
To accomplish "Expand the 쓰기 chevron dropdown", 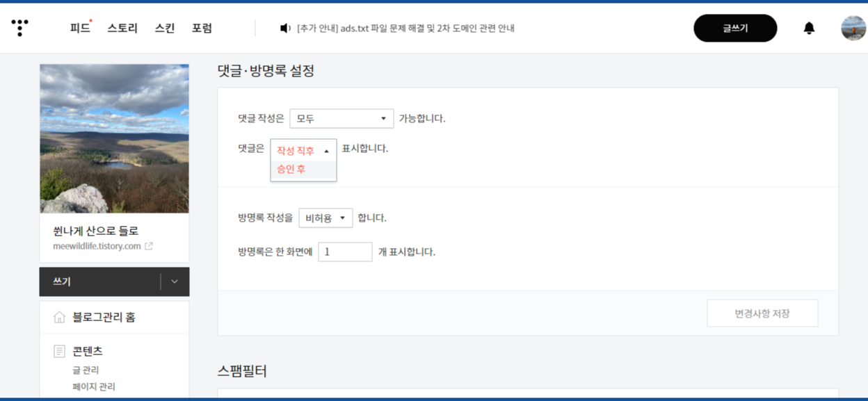I will [x=175, y=281].
